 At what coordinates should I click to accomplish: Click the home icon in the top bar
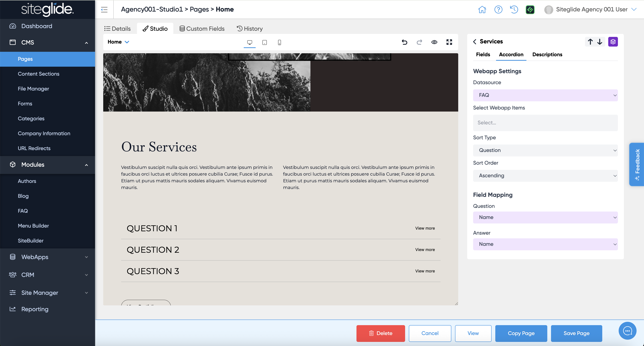482,9
